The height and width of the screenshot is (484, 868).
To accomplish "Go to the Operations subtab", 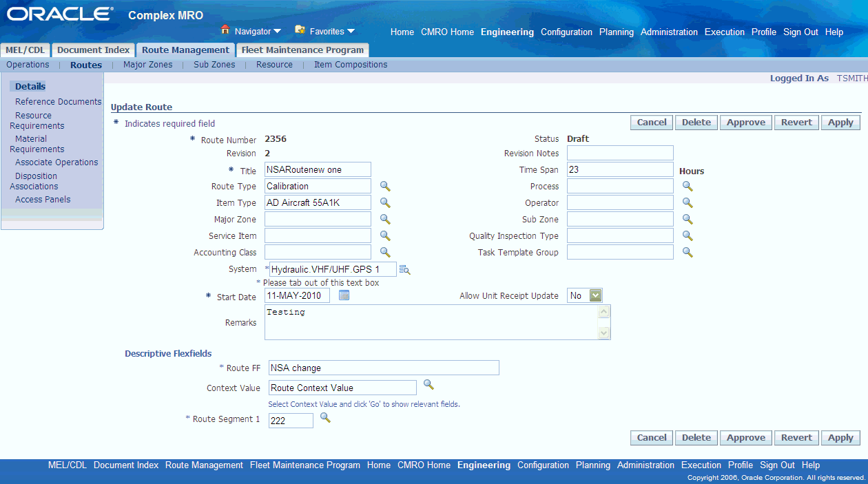I will pyautogui.click(x=28, y=65).
